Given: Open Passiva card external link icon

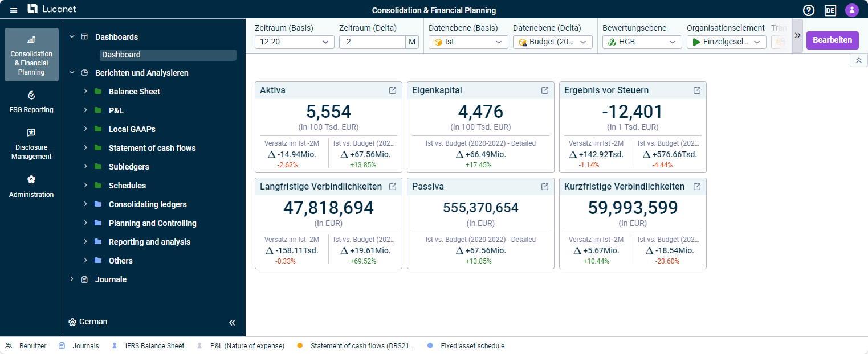Looking at the screenshot, I should tap(545, 187).
